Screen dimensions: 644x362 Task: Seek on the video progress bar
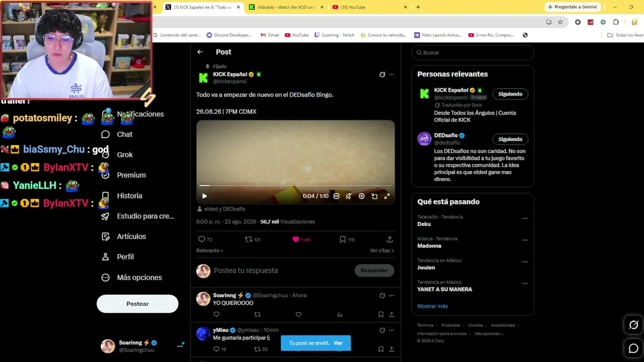coord(295,186)
